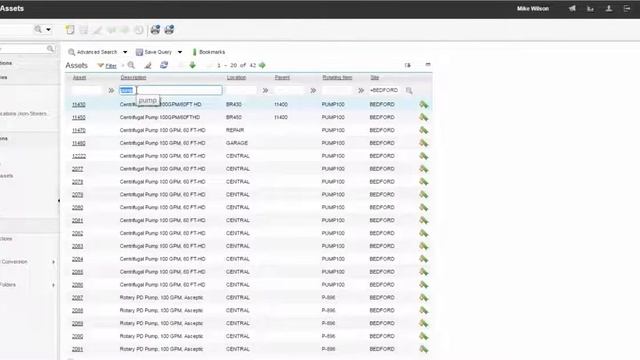This screenshot has width=640, height=360.
Task: Click the quick search magnifier in top toolbar
Action: tap(38, 29)
